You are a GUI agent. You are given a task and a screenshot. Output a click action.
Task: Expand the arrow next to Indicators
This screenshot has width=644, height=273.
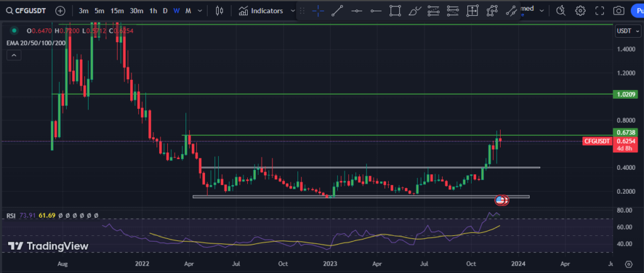click(x=292, y=11)
